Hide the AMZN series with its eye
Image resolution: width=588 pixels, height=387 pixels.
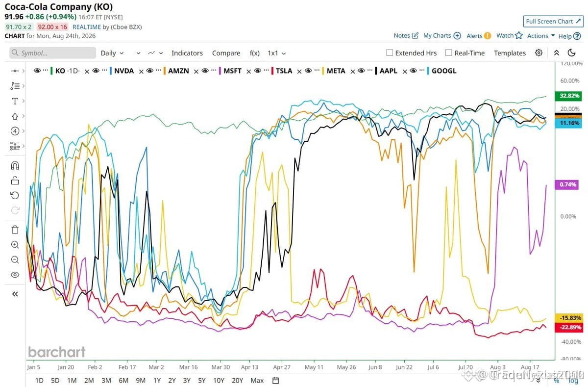pyautogui.click(x=149, y=71)
